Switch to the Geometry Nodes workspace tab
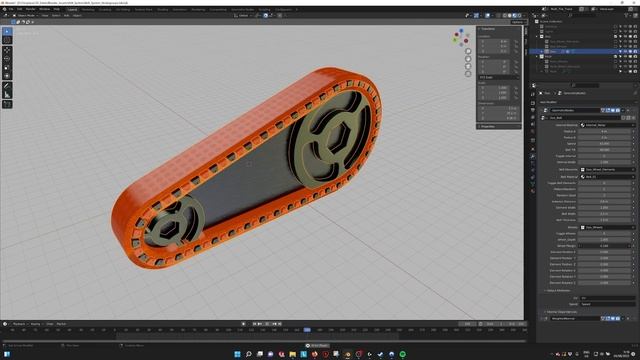Screen dimensions: 640x360 (242, 9)
